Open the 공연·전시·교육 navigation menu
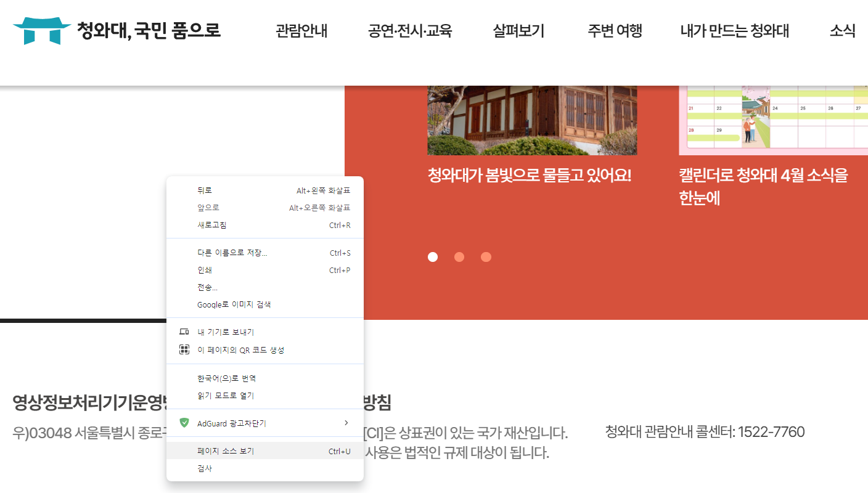This screenshot has height=493, width=868. pos(410,31)
